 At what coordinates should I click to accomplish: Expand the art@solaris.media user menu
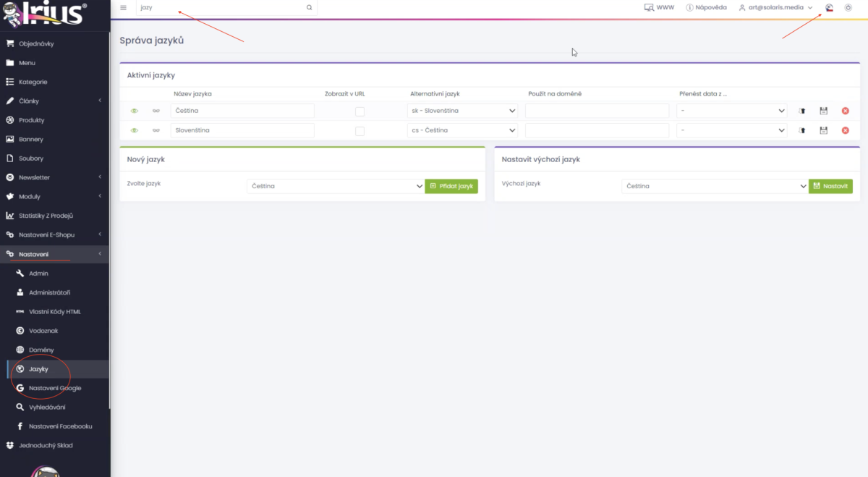776,7
